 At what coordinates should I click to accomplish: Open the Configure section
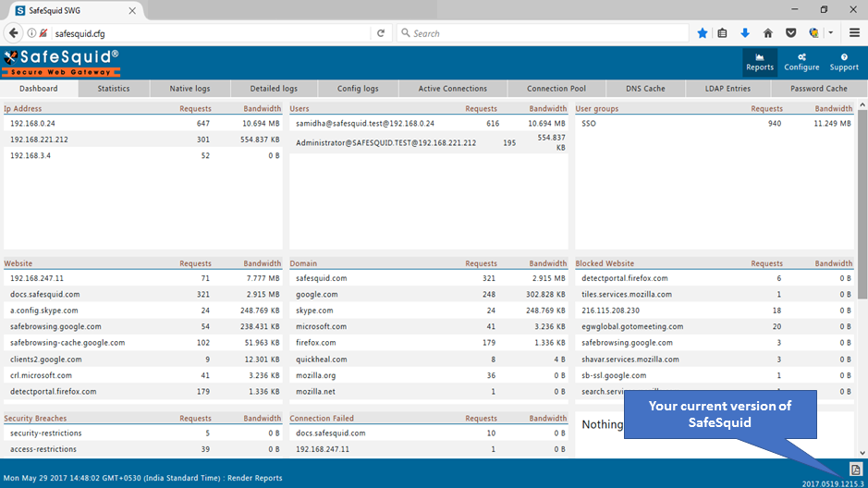[801, 62]
